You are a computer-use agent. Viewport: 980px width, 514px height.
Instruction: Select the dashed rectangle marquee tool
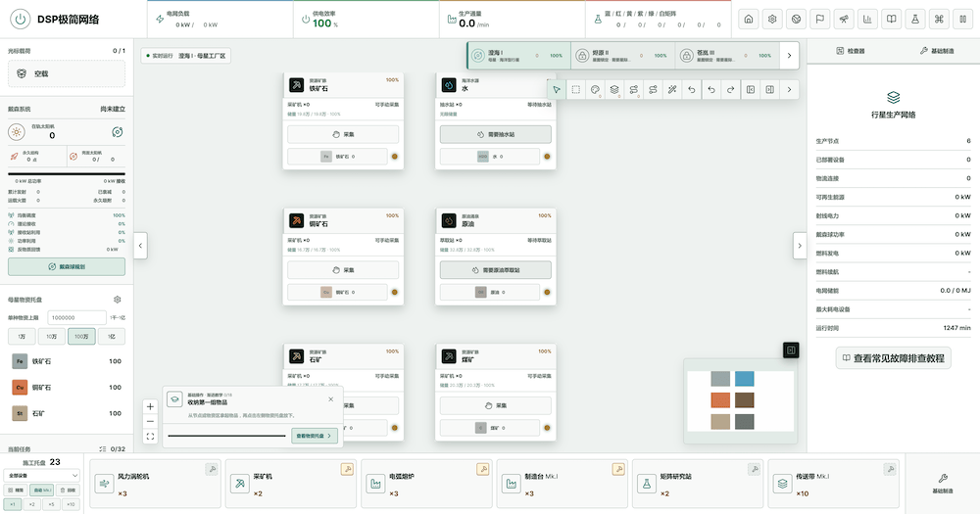click(x=575, y=90)
